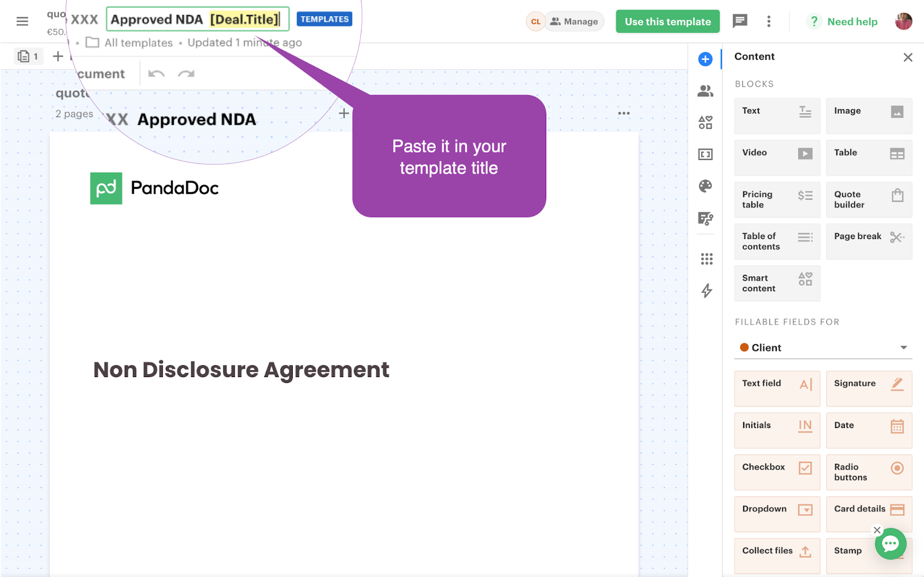924x577 pixels.
Task: Click the Manage recipients button
Action: pos(574,21)
